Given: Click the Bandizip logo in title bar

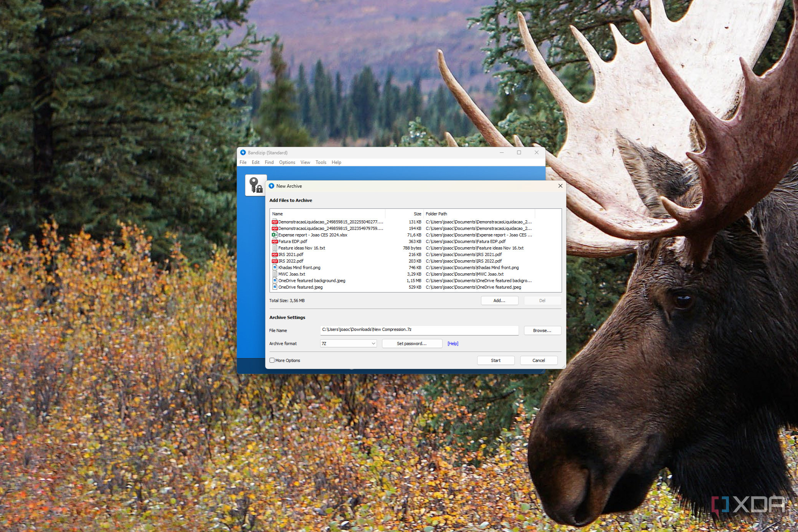Looking at the screenshot, I should [243, 152].
